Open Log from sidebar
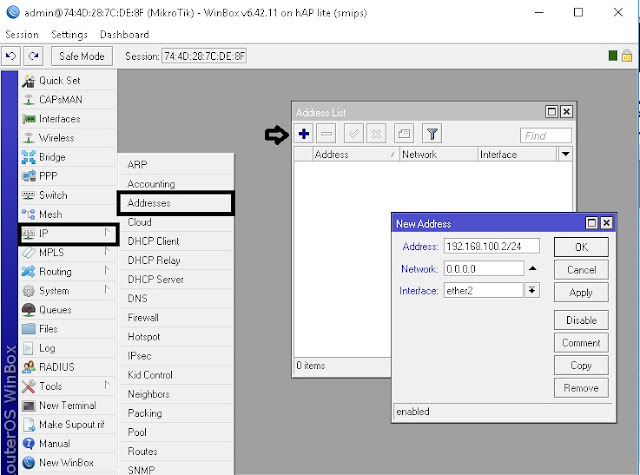640x475 pixels. click(68, 348)
